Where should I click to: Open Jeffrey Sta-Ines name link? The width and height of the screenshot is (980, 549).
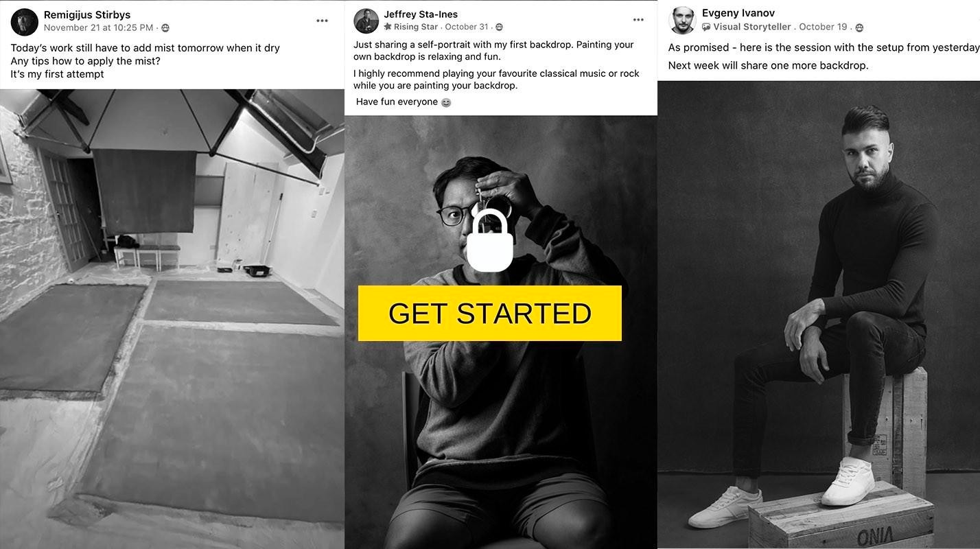(x=421, y=14)
